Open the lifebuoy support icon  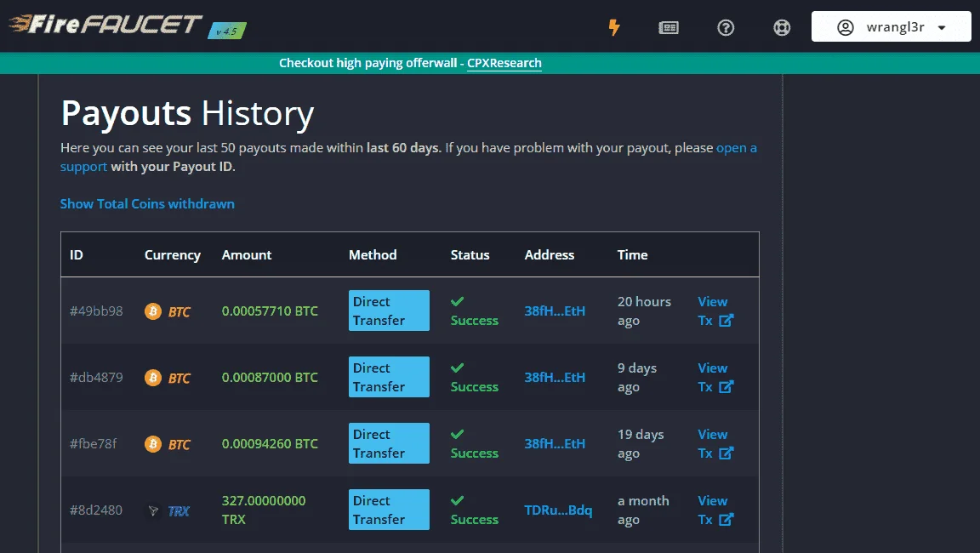click(782, 27)
